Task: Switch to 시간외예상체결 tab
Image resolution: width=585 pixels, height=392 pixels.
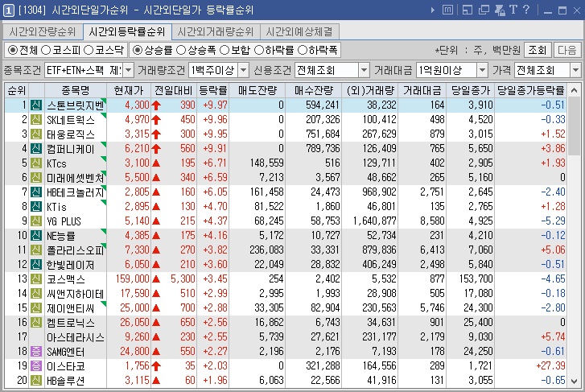Action: (299, 31)
